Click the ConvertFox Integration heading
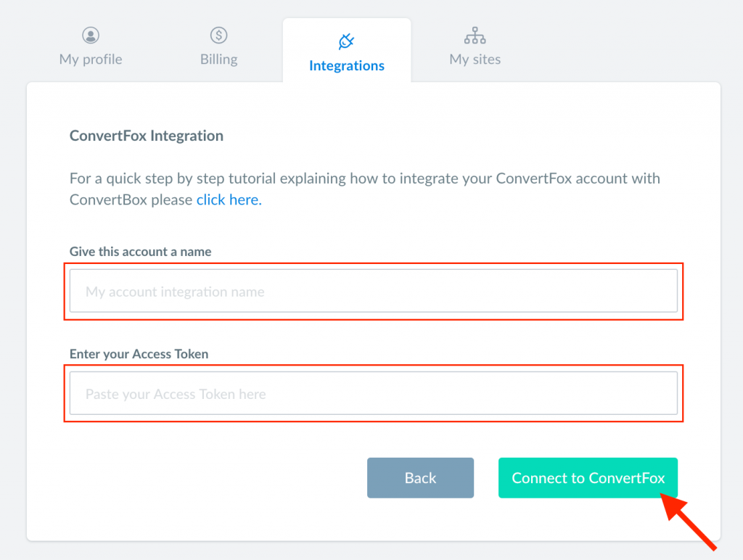Screen dimensions: 743x560 [147, 136]
